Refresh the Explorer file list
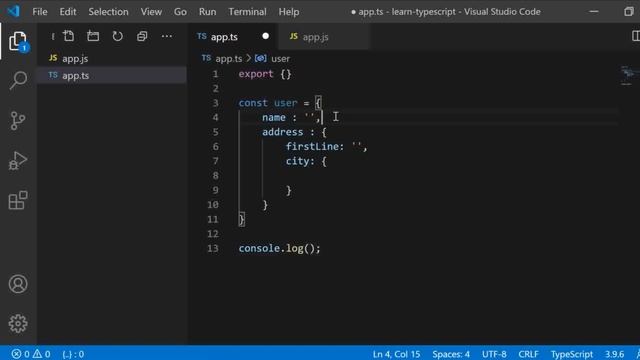The height and width of the screenshot is (360, 640). 118,36
